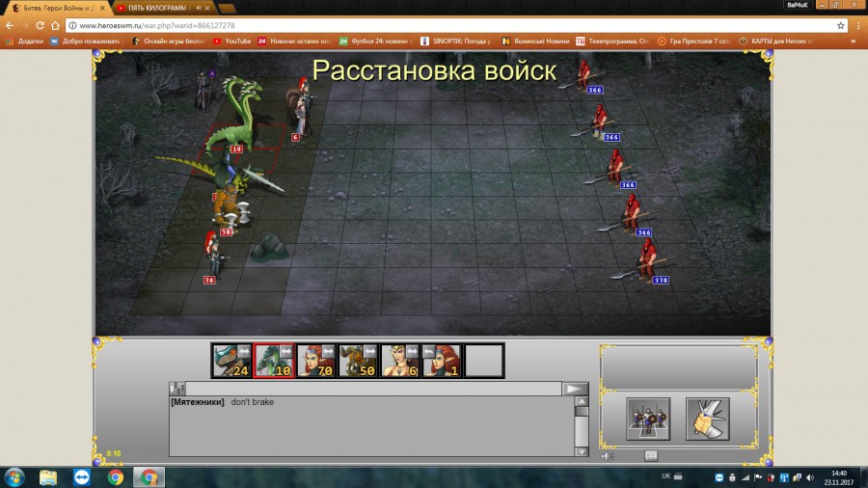
Task: Click the [Мятежники] chat sender name
Action: (197, 402)
